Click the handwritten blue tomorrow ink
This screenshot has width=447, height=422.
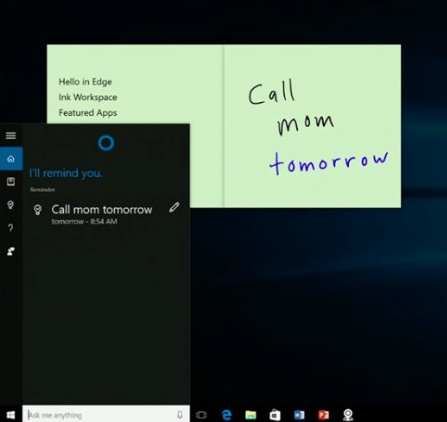point(329,163)
